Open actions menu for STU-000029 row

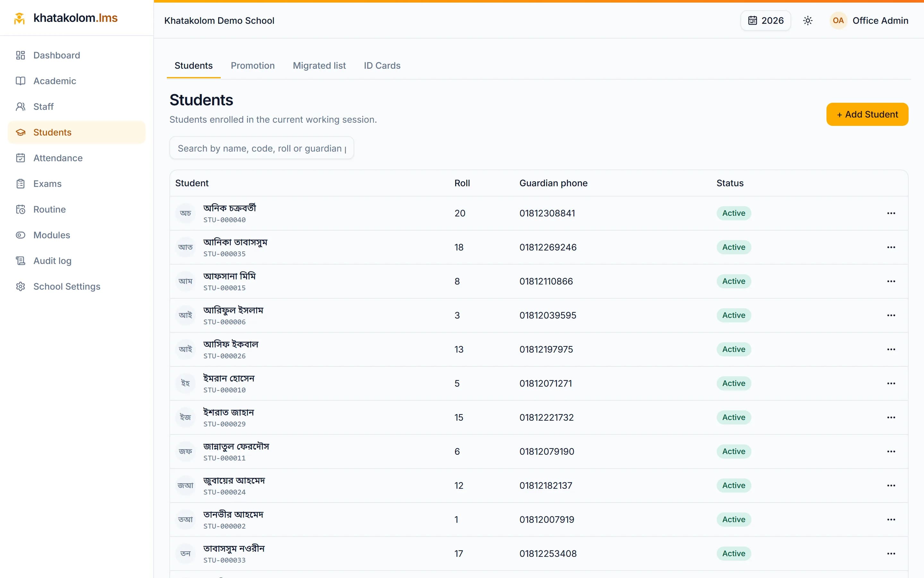891,417
